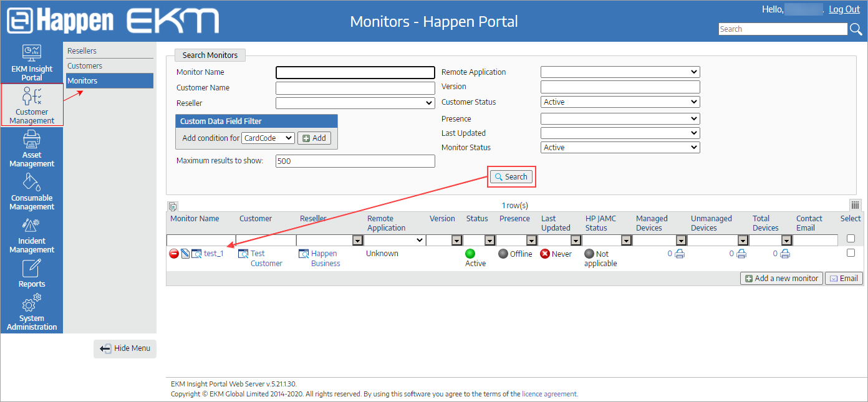Click the Email button below the grid

[844, 279]
